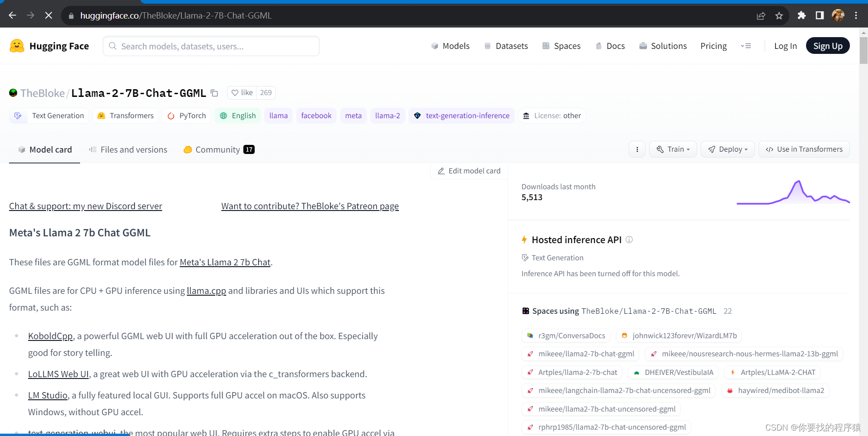Click the meta tag
The width and height of the screenshot is (868, 436).
353,116
